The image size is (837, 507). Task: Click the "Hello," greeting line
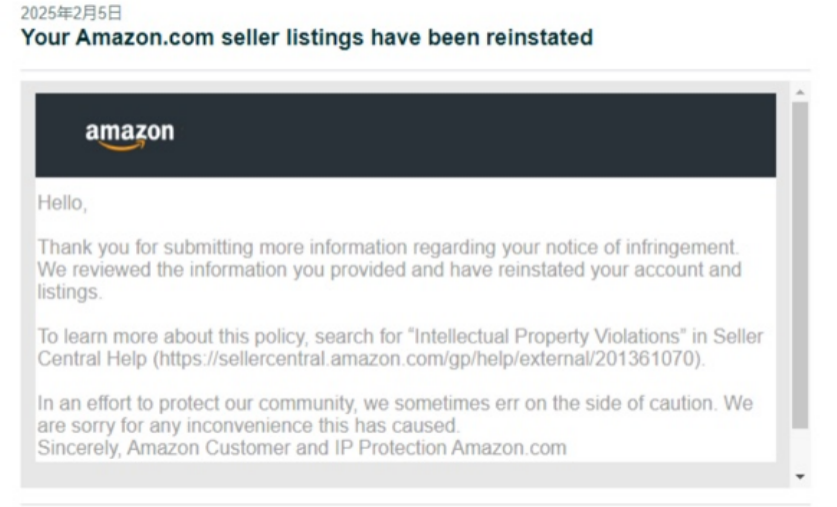tap(62, 203)
